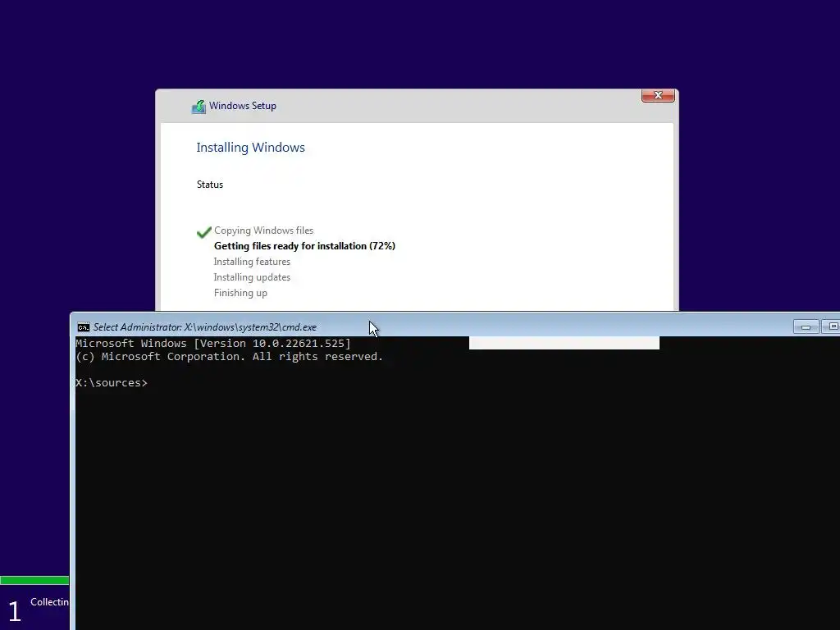Screen dimensions: 840x630
Task: Click the step 1 Collecting information label
Action: coord(49,602)
